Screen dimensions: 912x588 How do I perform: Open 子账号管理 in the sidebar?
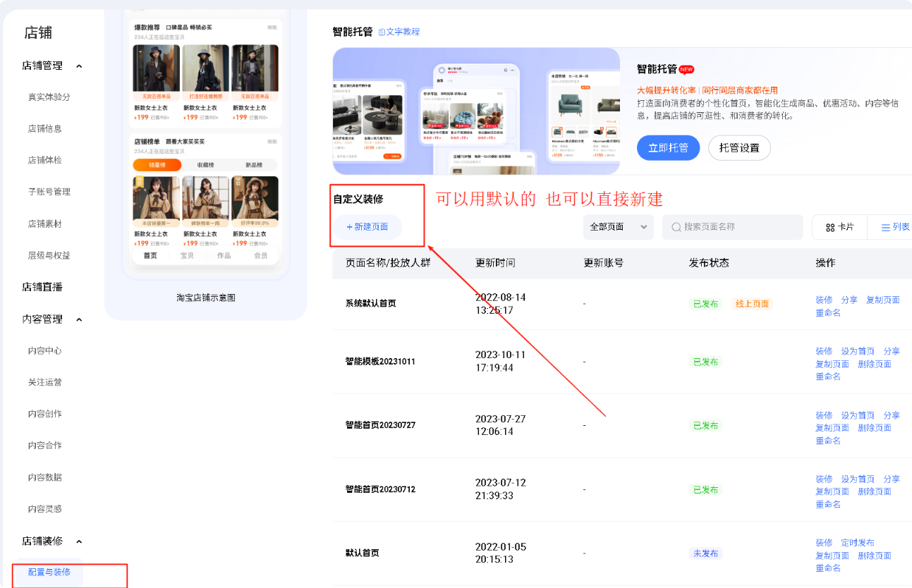[x=49, y=192]
